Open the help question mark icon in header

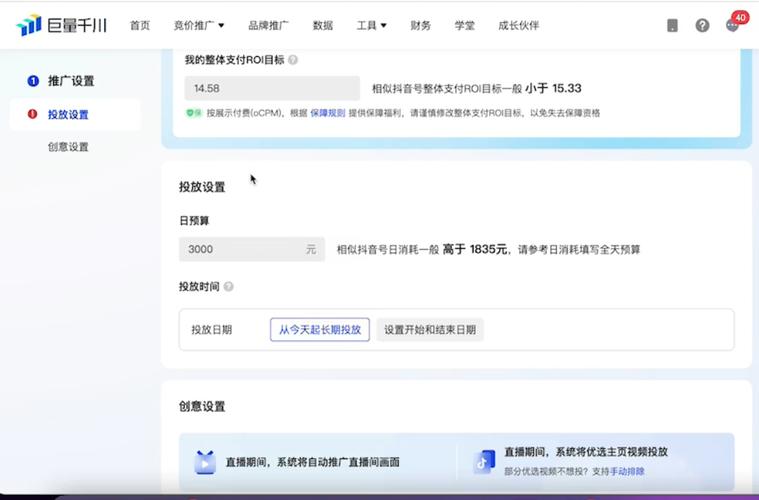click(702, 26)
